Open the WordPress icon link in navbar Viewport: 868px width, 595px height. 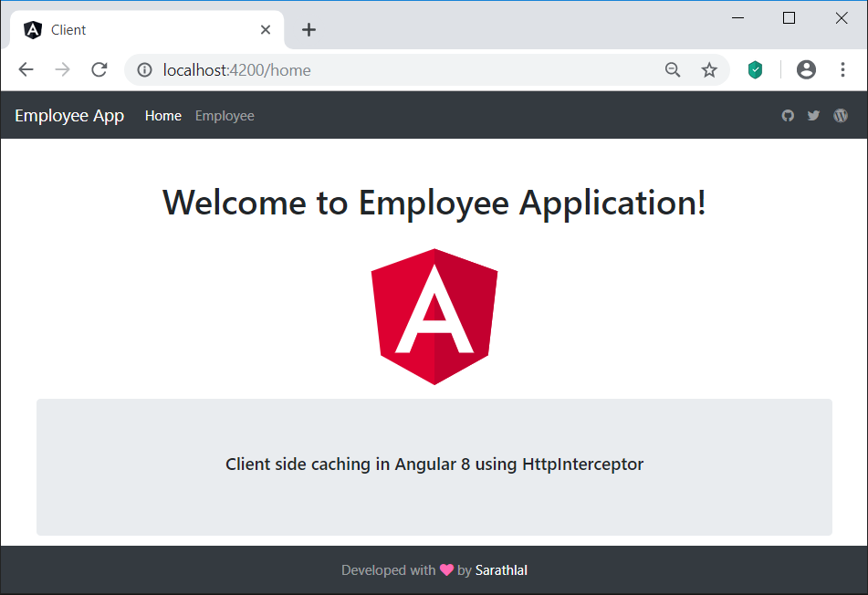coord(841,116)
